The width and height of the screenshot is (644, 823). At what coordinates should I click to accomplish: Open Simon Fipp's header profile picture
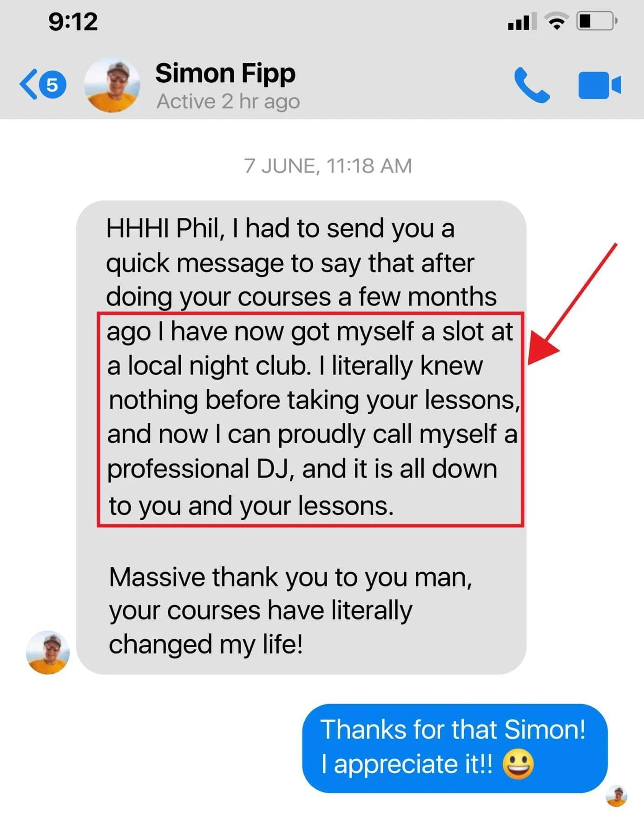(x=112, y=85)
